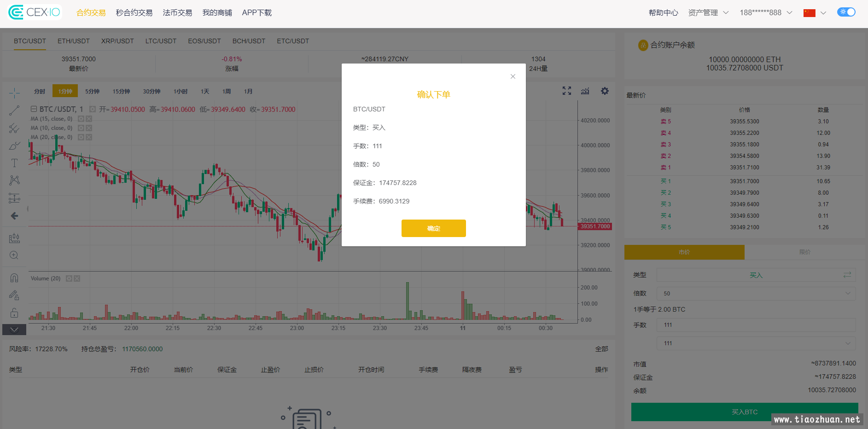Open the 倍数 leverage dropdown showing 50

click(756, 294)
